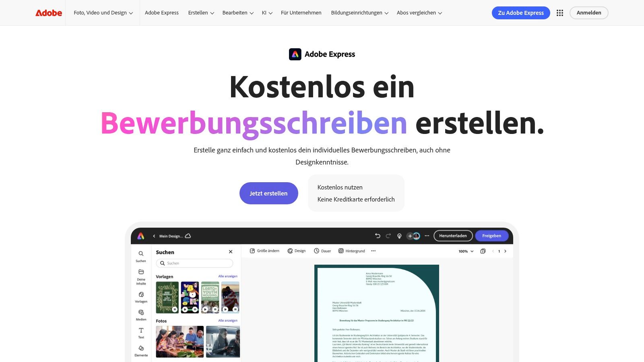Click the Undo arrow in the editor toolbar
This screenshot has width=644, height=362.
377,236
